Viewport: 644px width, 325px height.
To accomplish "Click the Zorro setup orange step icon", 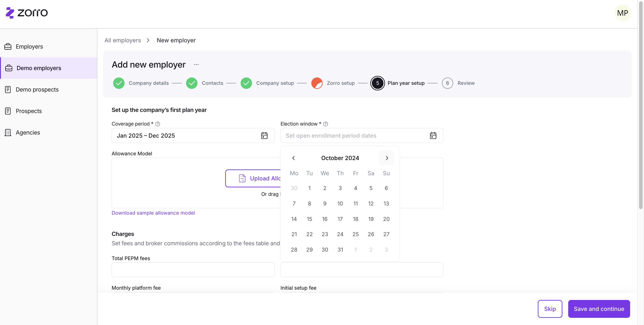I will 317,83.
